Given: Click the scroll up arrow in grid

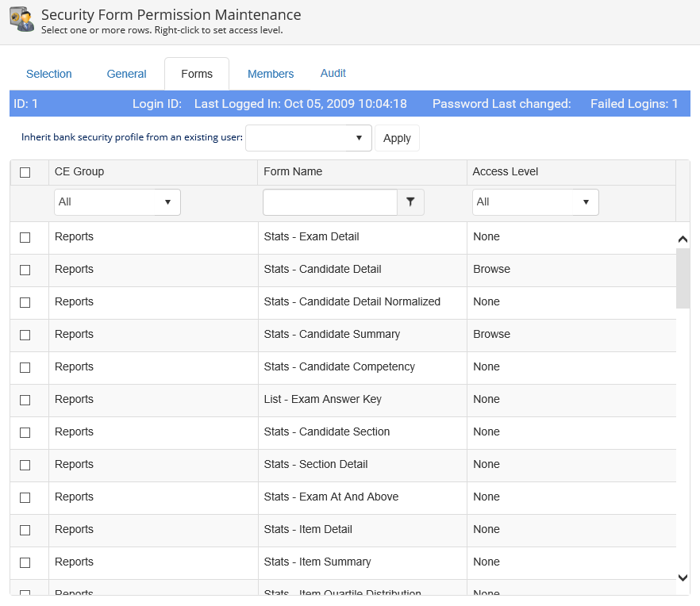Looking at the screenshot, I should click(x=683, y=239).
